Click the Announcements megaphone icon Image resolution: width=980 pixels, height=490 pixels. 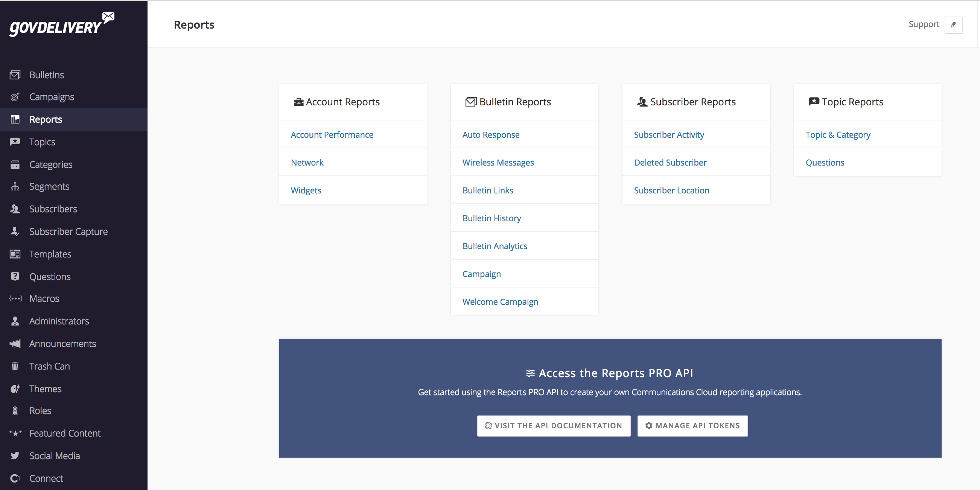click(x=15, y=344)
